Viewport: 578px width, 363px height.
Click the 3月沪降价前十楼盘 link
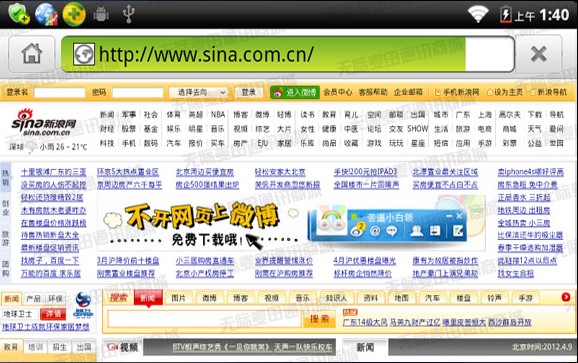(x=128, y=261)
